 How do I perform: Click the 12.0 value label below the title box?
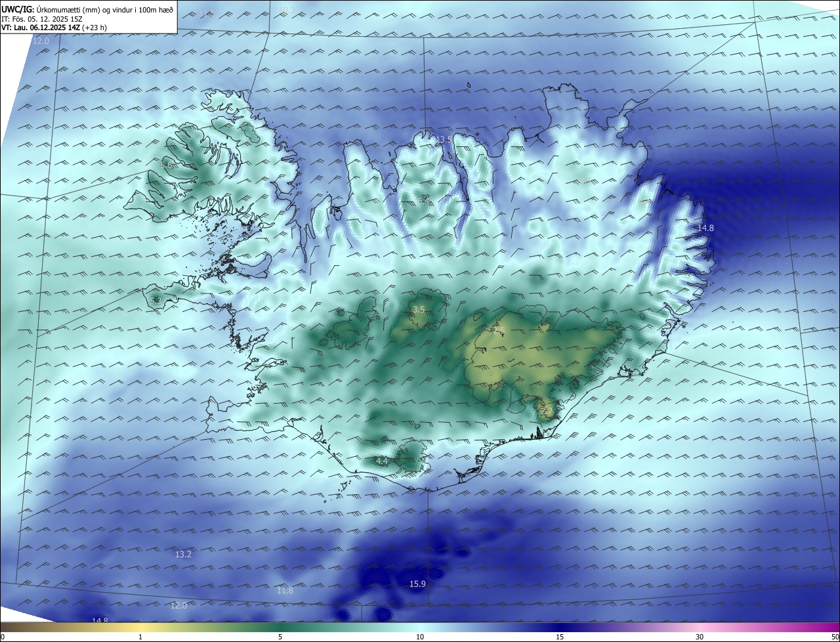(41, 41)
